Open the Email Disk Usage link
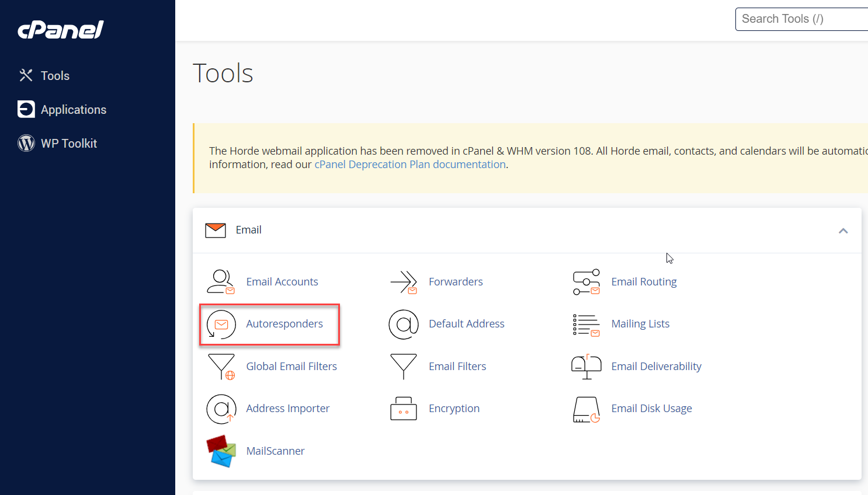 click(651, 409)
